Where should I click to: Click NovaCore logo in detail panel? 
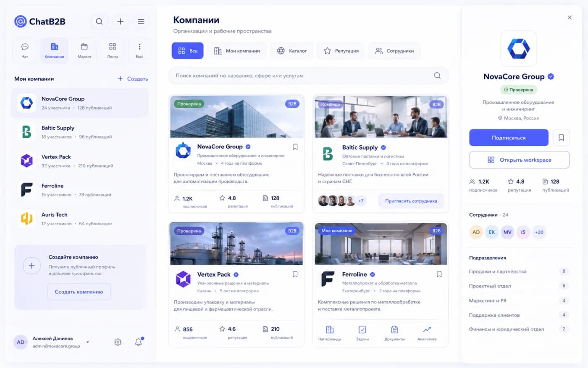click(519, 48)
